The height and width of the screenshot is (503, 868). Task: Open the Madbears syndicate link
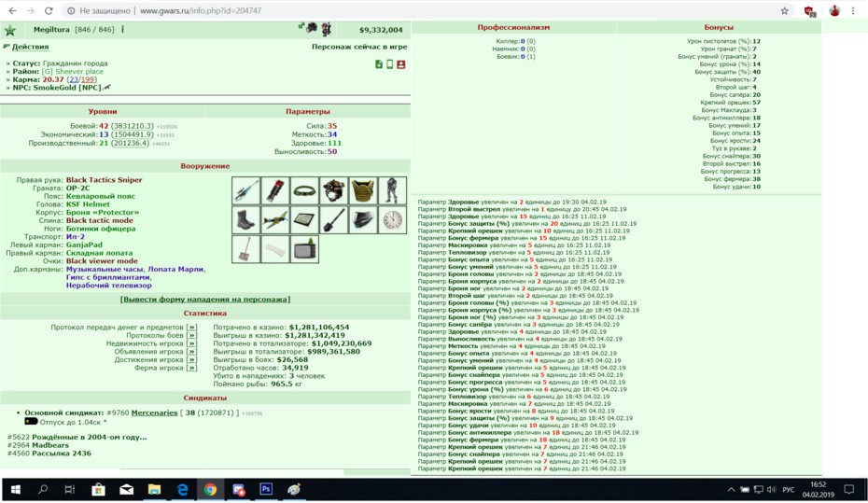click(50, 445)
